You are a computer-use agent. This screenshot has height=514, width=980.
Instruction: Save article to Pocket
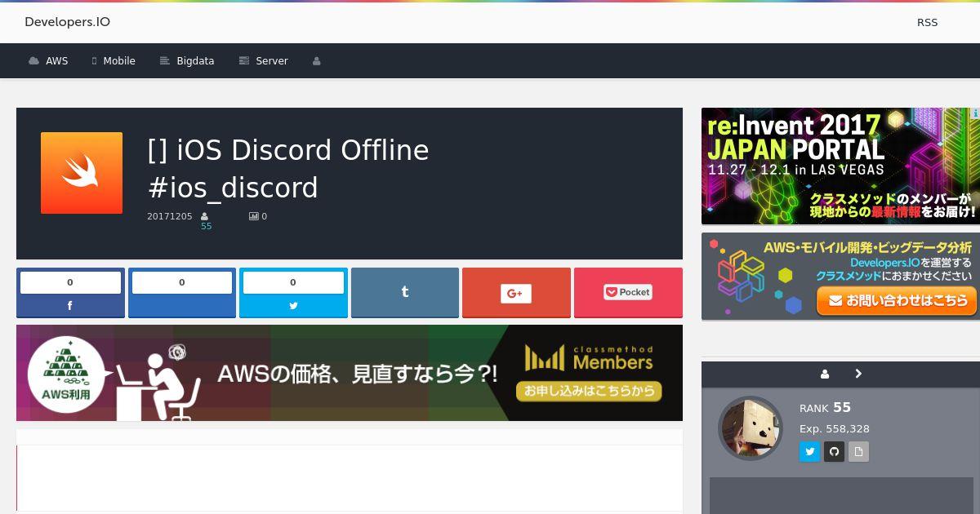click(x=628, y=293)
